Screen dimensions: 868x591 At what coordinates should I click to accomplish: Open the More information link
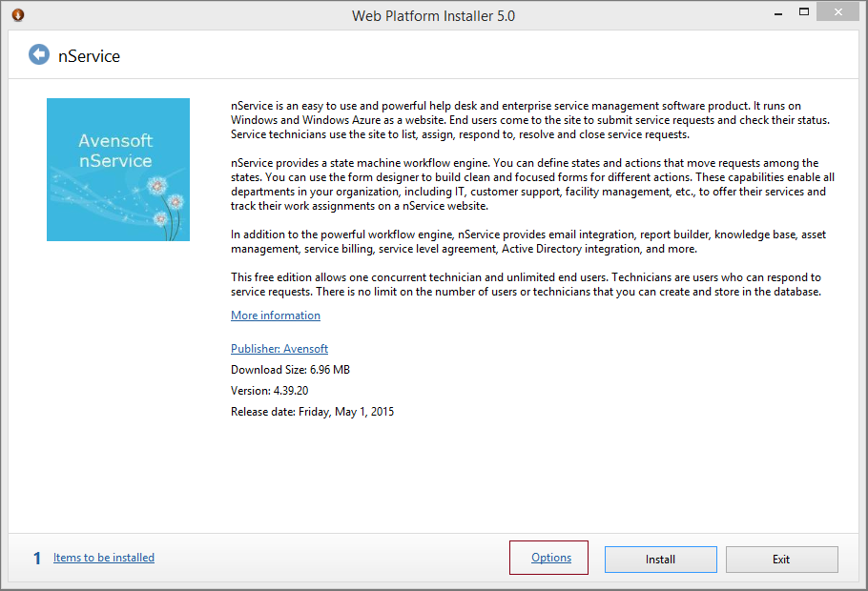[275, 316]
